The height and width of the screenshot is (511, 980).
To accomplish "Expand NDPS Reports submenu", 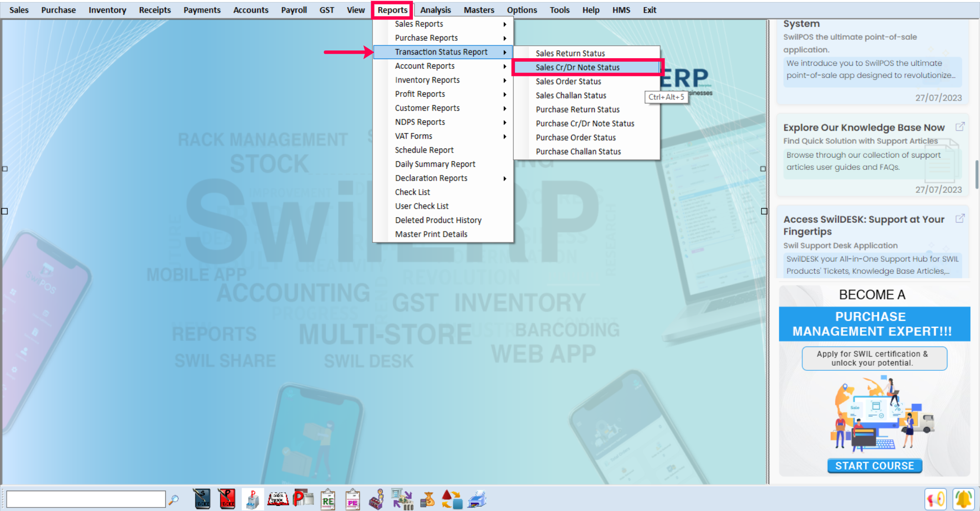I will [x=443, y=122].
